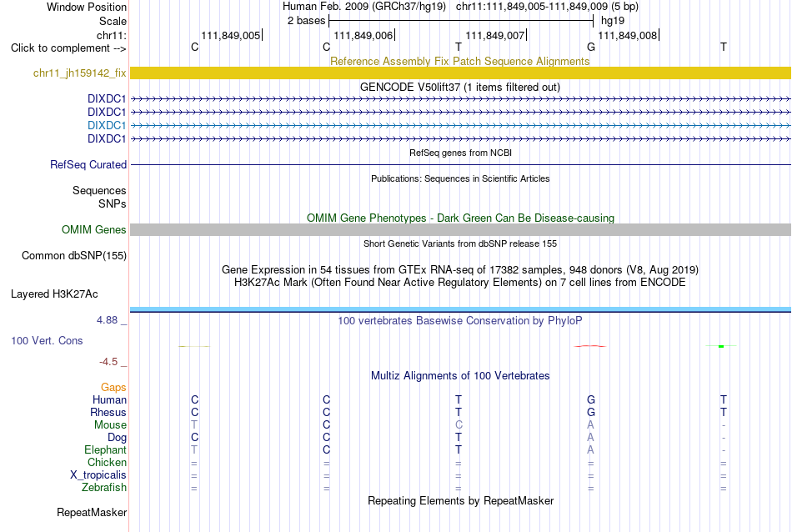The height and width of the screenshot is (532, 792).
Task: Click the 'chr11:' base position label
Action: pos(111,35)
